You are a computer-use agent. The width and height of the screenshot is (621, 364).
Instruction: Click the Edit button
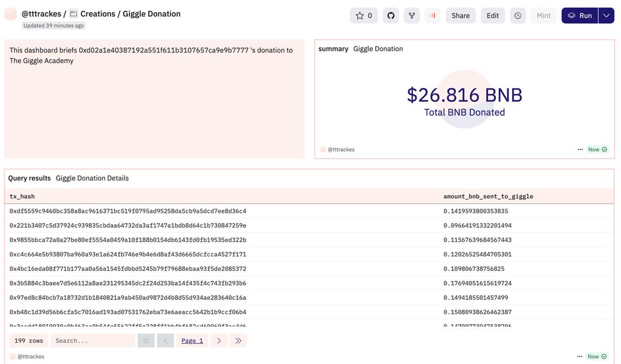pyautogui.click(x=493, y=16)
